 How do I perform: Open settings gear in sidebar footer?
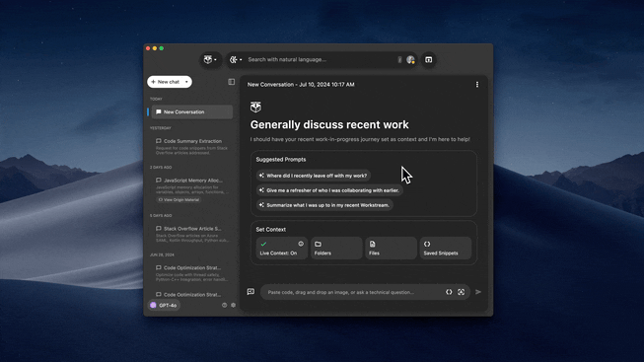(234, 306)
